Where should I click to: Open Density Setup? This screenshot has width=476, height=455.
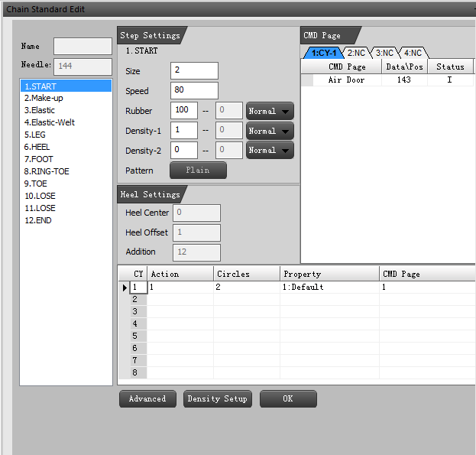[217, 399]
